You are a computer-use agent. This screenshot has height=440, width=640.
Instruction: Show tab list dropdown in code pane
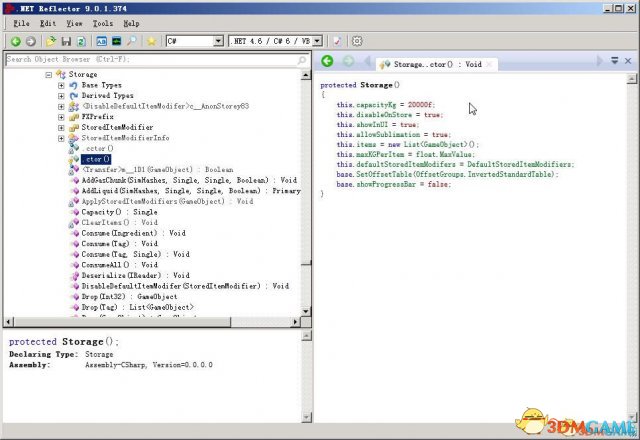click(x=614, y=61)
